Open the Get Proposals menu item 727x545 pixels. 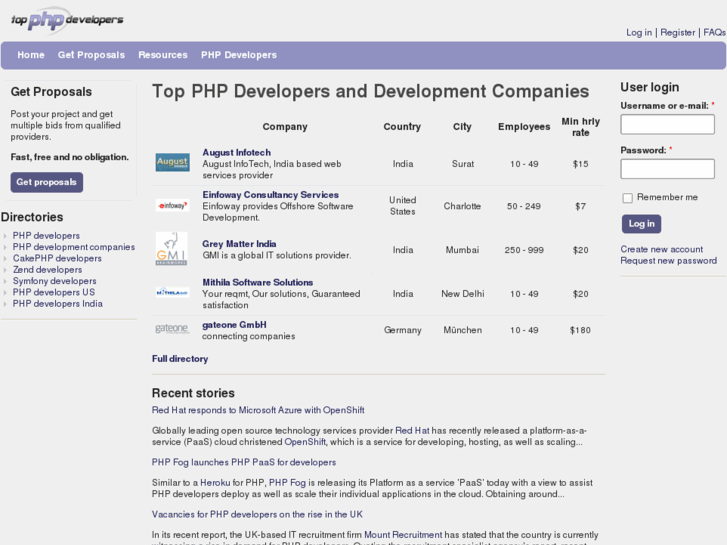click(x=91, y=55)
